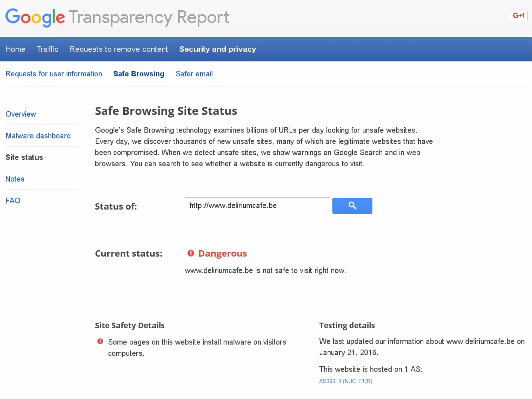This screenshot has width=532, height=399.
Task: Open the FAQ sidebar link
Action: click(13, 200)
